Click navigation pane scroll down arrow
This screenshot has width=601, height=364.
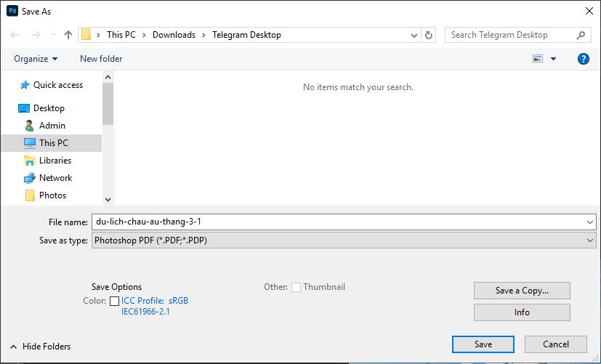click(108, 200)
